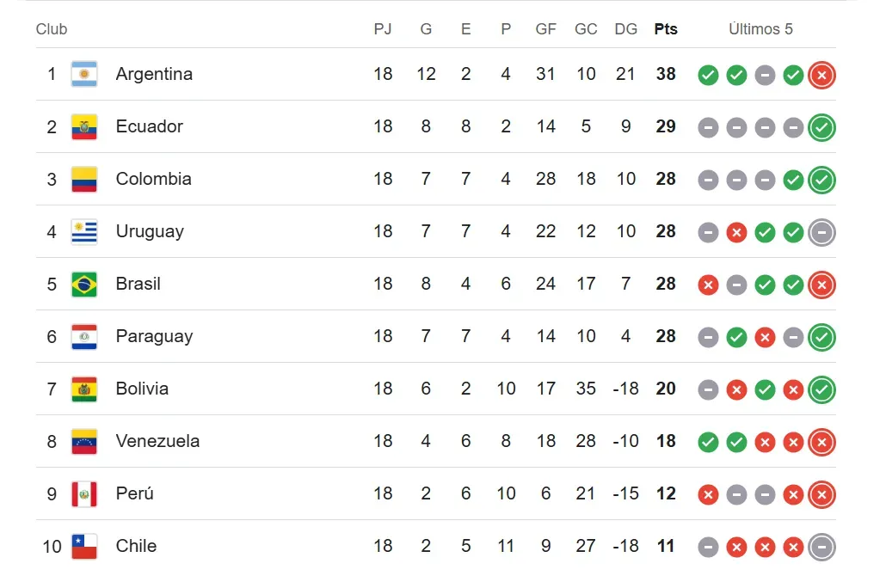Click Uruguay's latest draw result icon

click(x=821, y=232)
